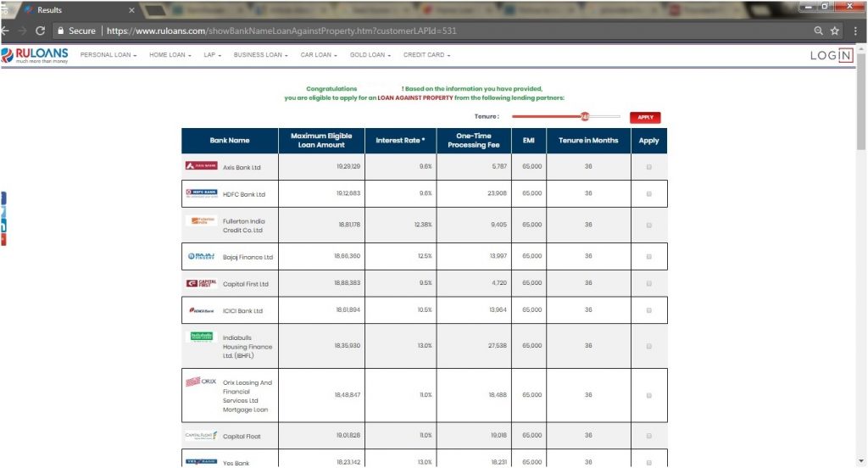
Task: Click the HDFC Bank logo
Action: tap(202, 193)
